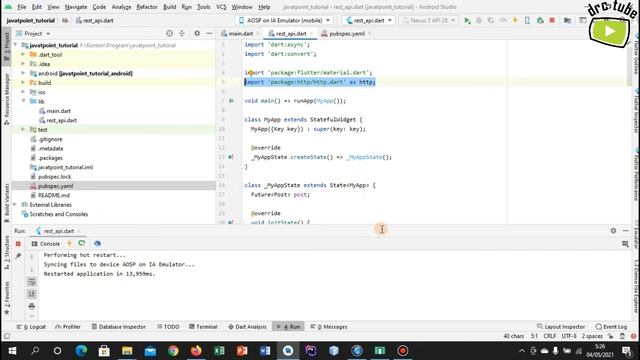This screenshot has width=640, height=360.
Task: Open project panel settings gear
Action: (197, 33)
